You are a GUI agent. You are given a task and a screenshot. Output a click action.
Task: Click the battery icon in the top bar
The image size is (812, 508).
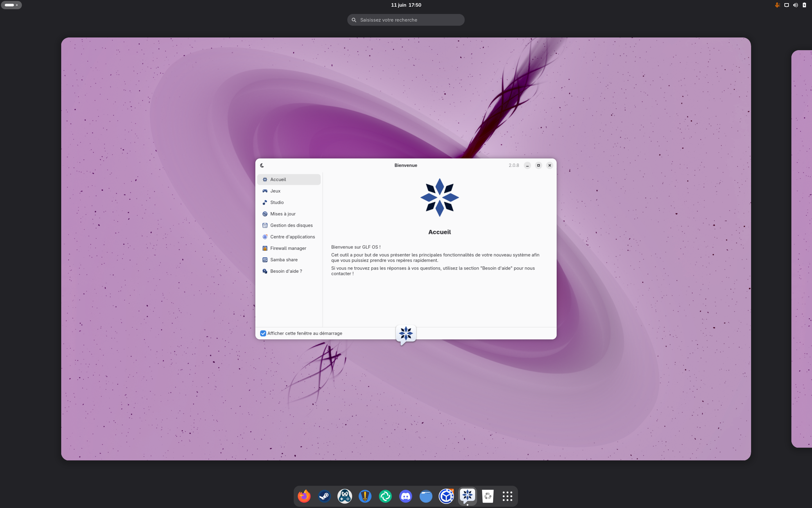click(x=804, y=5)
